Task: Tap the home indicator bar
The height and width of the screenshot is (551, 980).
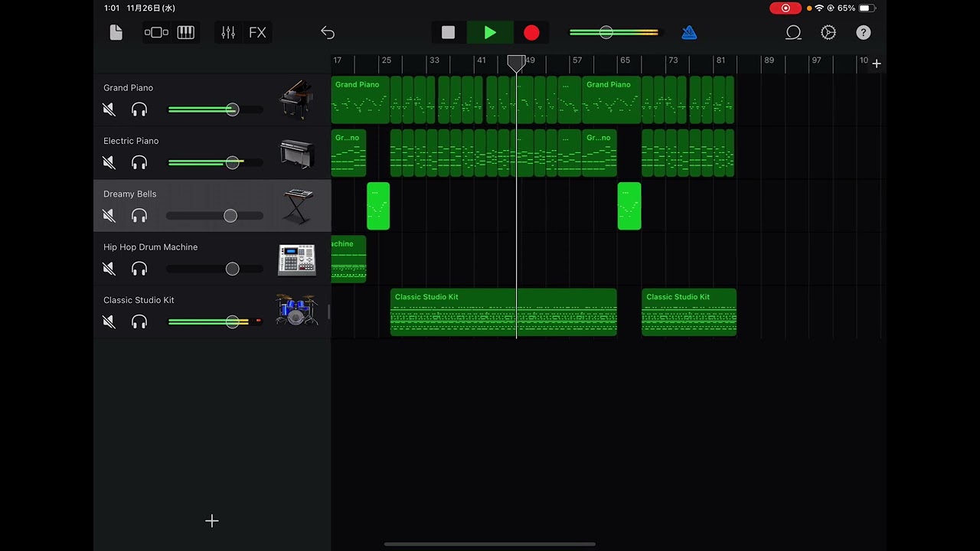Action: click(x=490, y=544)
